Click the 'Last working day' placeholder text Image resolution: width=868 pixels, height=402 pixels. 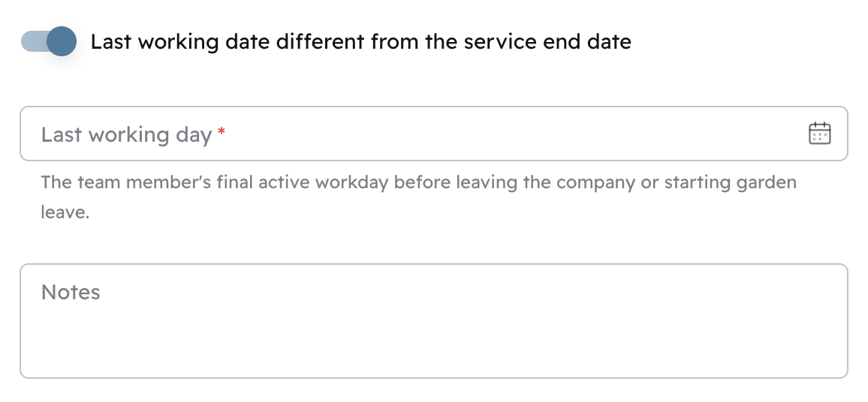(126, 135)
